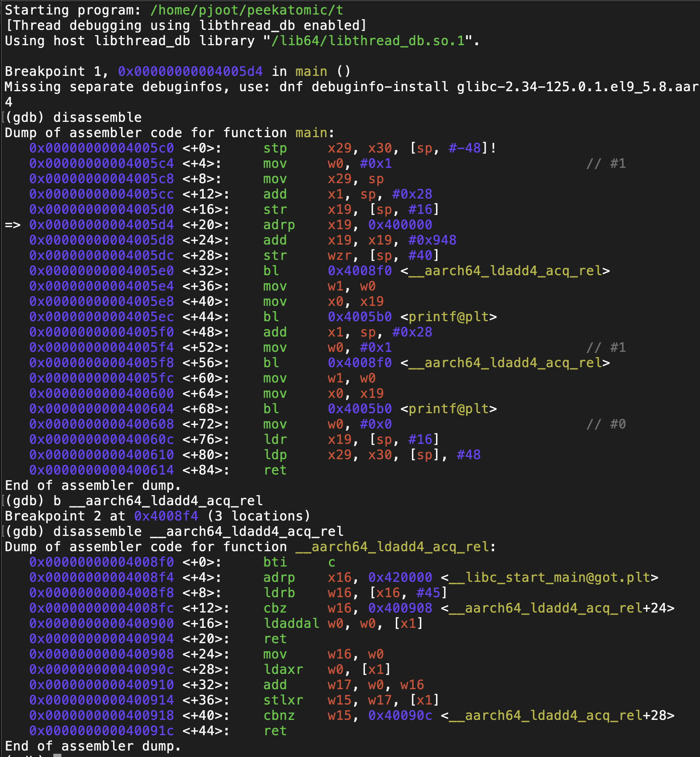Click the 'stlxr' instruction mnemonic

(x=283, y=700)
